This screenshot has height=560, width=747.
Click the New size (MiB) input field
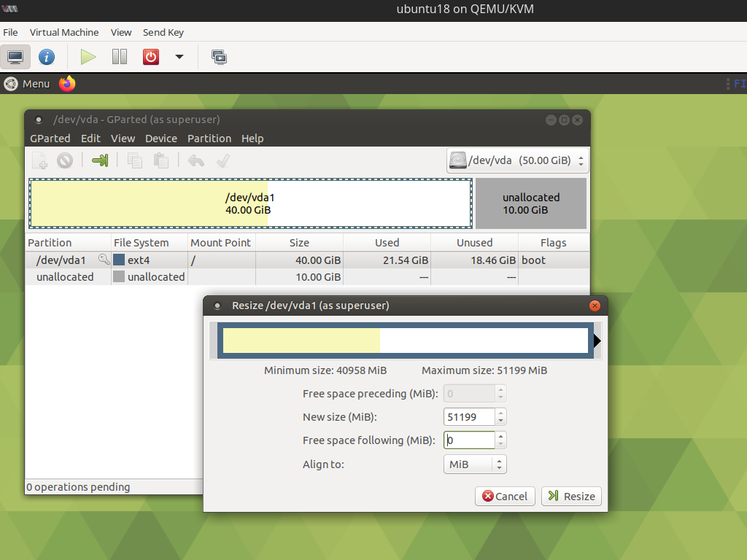pos(468,417)
